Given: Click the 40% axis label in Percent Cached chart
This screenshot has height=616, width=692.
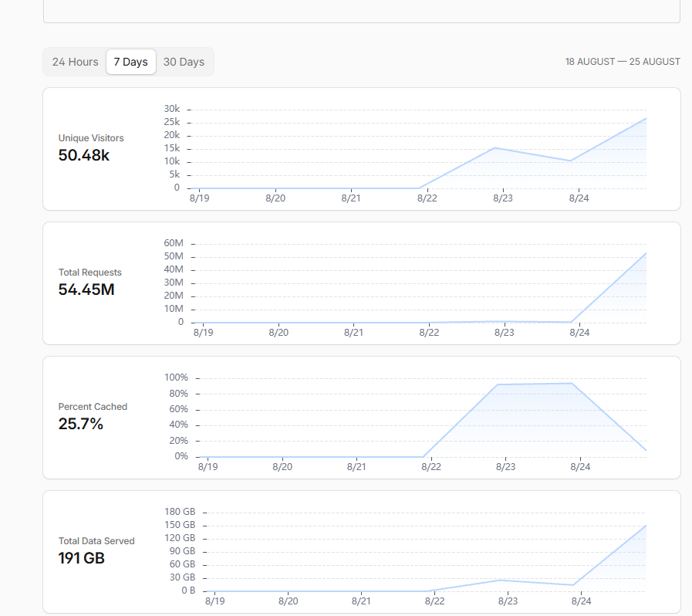Looking at the screenshot, I should tap(178, 425).
